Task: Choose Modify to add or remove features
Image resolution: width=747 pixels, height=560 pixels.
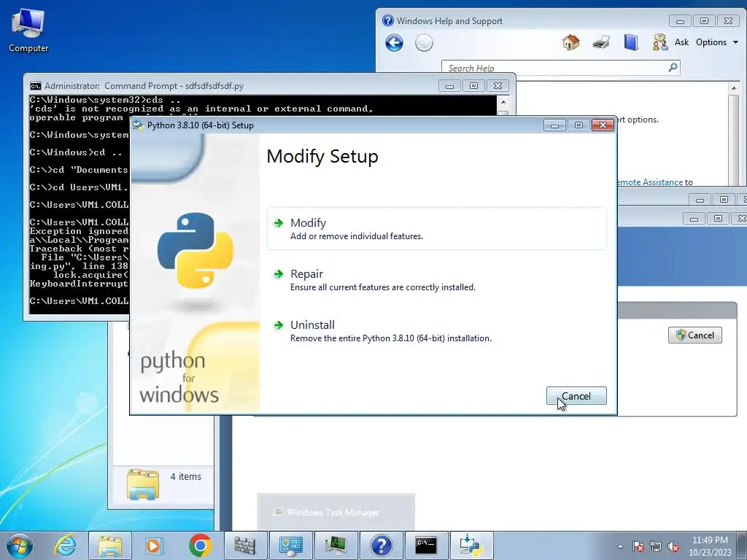Action: [x=436, y=228]
